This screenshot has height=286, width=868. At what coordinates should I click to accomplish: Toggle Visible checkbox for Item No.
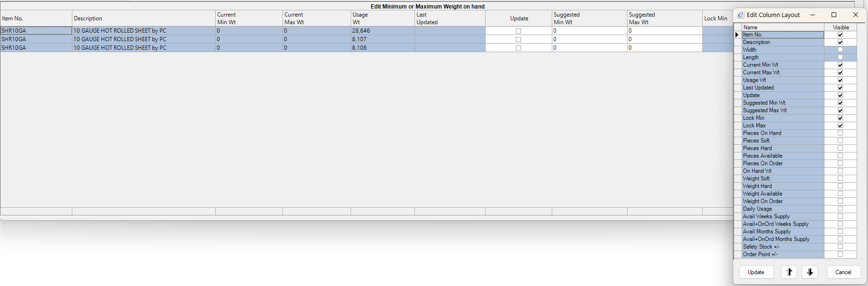click(x=840, y=35)
